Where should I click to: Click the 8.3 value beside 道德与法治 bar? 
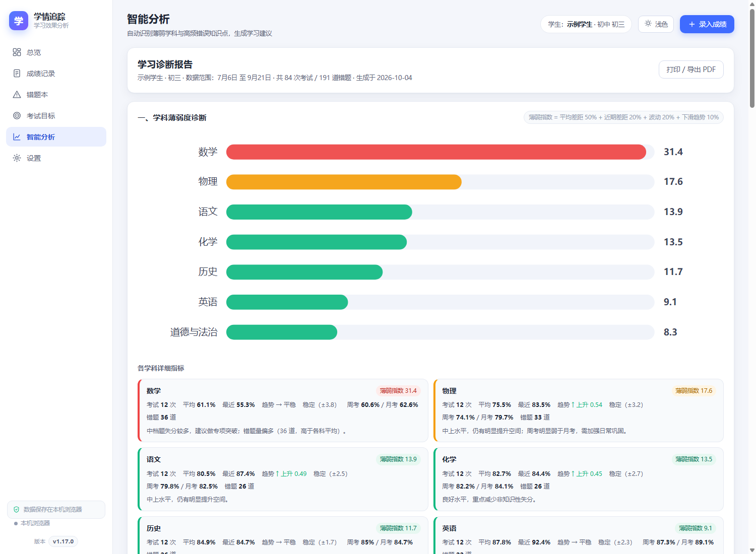(x=670, y=332)
